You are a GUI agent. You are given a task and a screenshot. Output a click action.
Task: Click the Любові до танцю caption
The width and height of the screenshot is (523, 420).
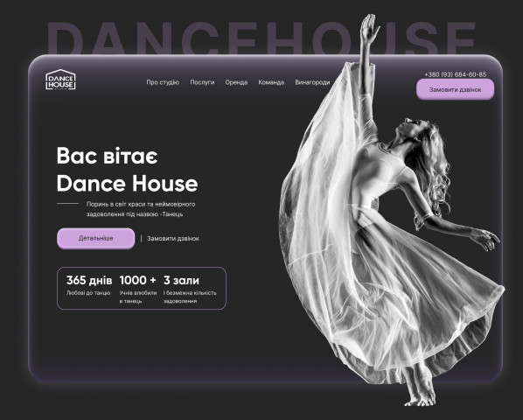click(x=88, y=293)
